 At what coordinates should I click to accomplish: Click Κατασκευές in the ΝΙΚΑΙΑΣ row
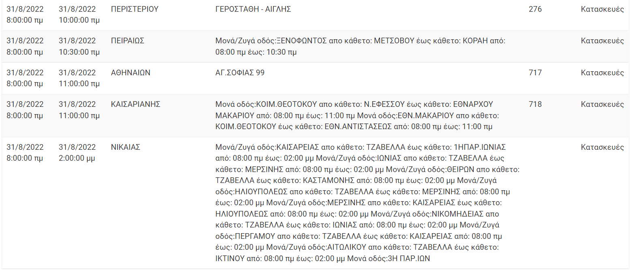pyautogui.click(x=602, y=147)
